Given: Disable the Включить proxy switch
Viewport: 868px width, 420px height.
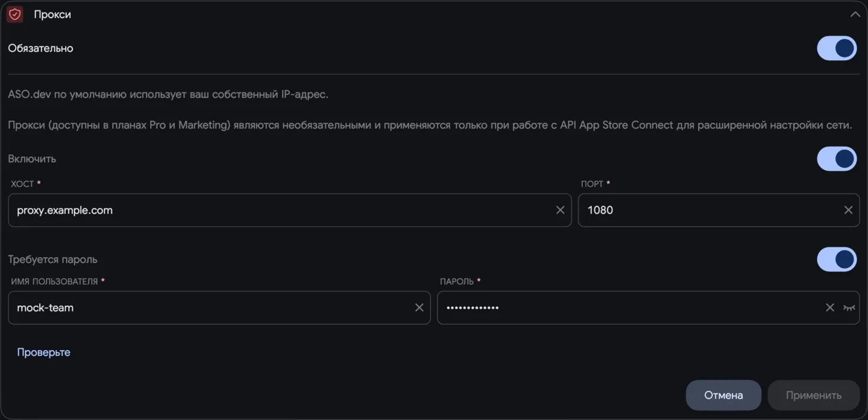Looking at the screenshot, I should [x=837, y=159].
